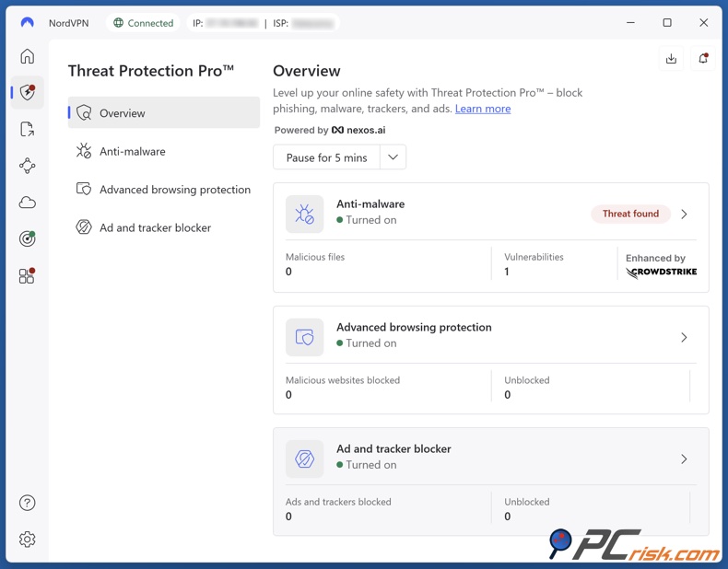Viewport: 728px width, 569px height.
Task: Open the apps grid sidebar icon
Action: pyautogui.click(x=27, y=276)
